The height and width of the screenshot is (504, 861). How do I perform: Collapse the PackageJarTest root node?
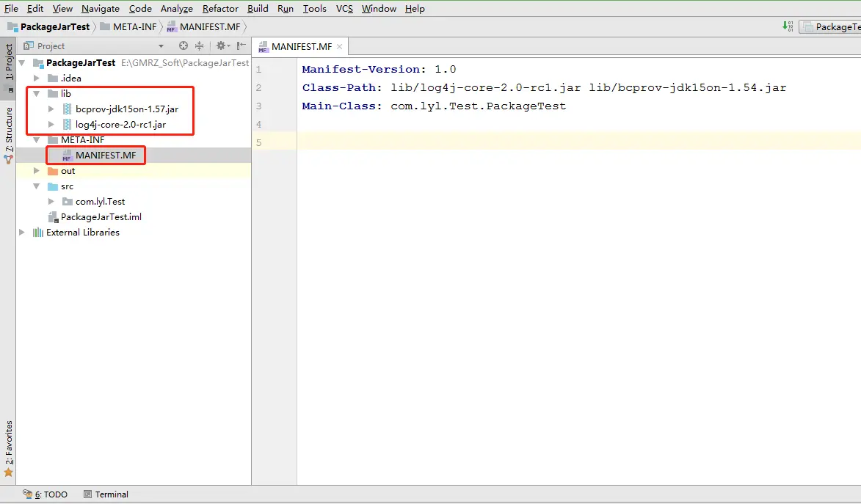pyautogui.click(x=22, y=62)
